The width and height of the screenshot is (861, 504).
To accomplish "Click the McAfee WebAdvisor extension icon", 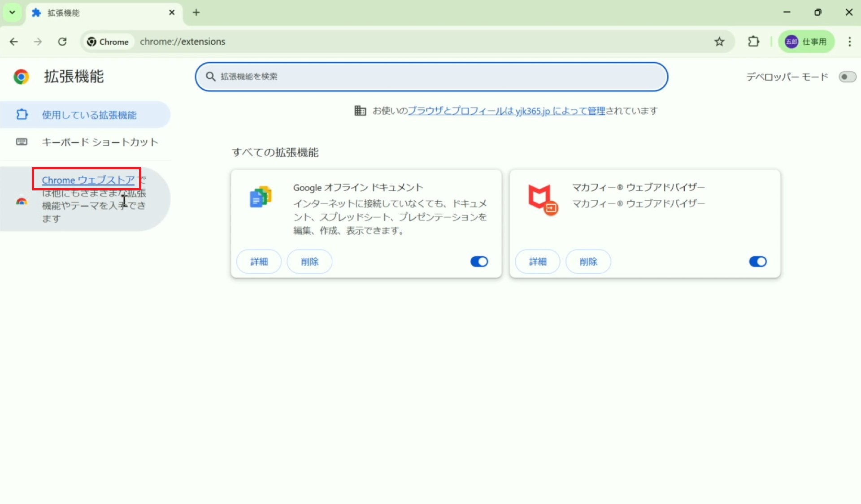I will point(542,199).
